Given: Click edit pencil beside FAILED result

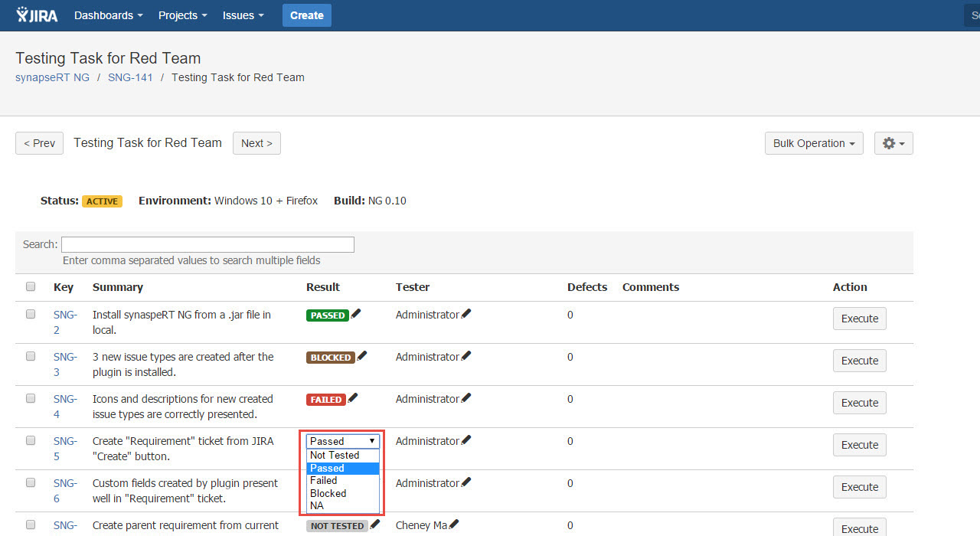Looking at the screenshot, I should click(353, 398).
